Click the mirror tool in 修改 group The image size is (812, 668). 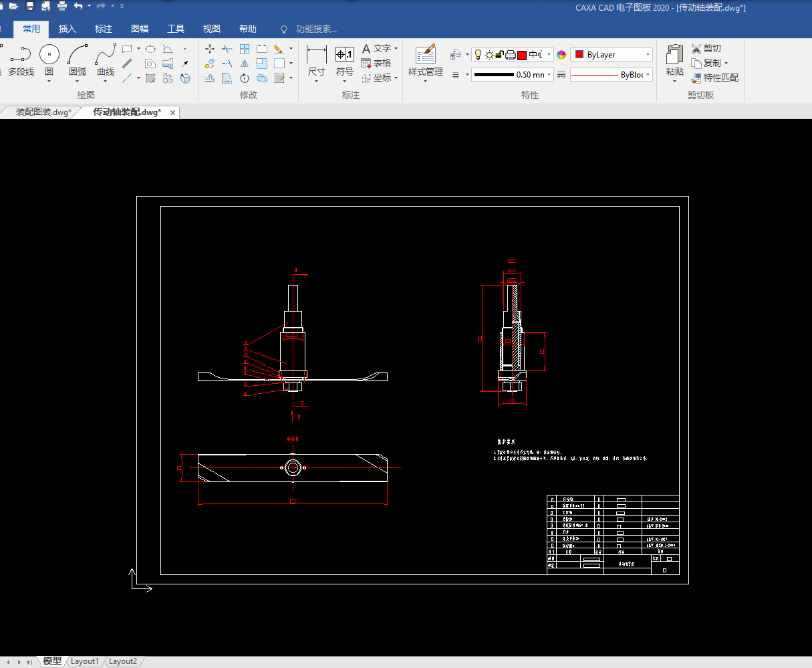tap(245, 64)
